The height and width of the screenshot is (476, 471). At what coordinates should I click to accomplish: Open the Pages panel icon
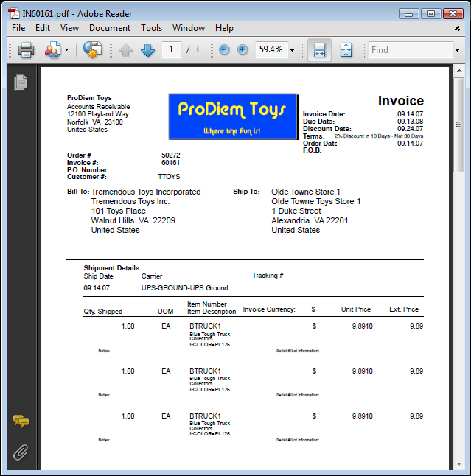coord(21,82)
